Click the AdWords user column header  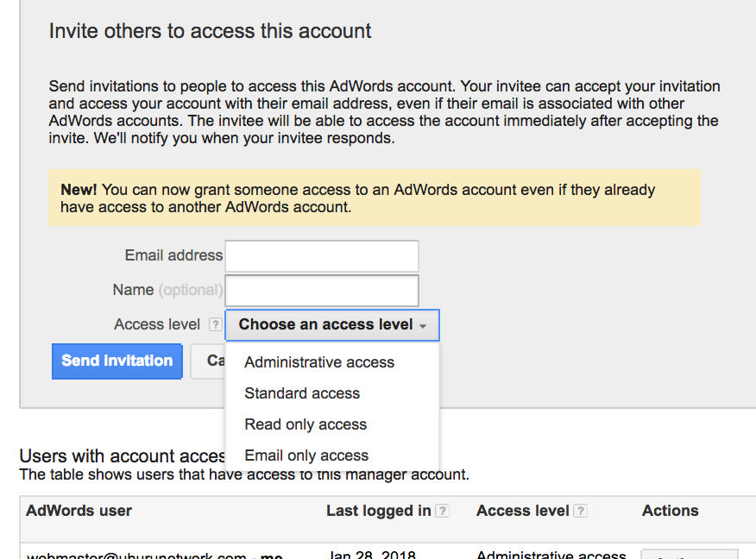click(79, 511)
